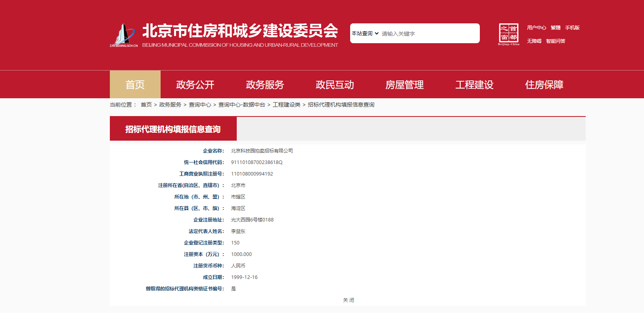Image resolution: width=644 pixels, height=313 pixels.
Task: Open the 政务公开 navigation menu
Action: [x=195, y=85]
